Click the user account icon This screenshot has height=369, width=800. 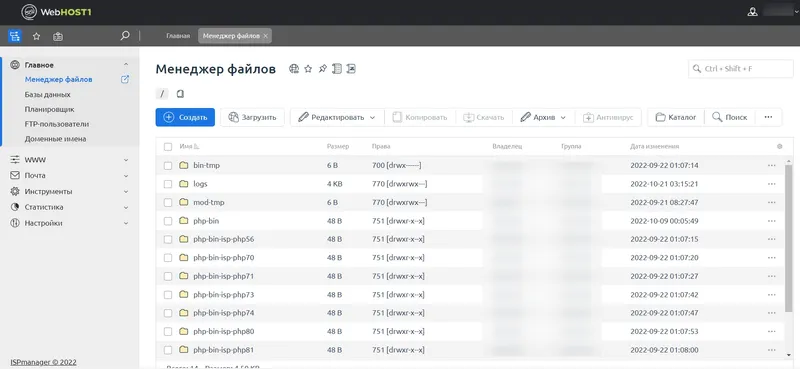(x=752, y=12)
